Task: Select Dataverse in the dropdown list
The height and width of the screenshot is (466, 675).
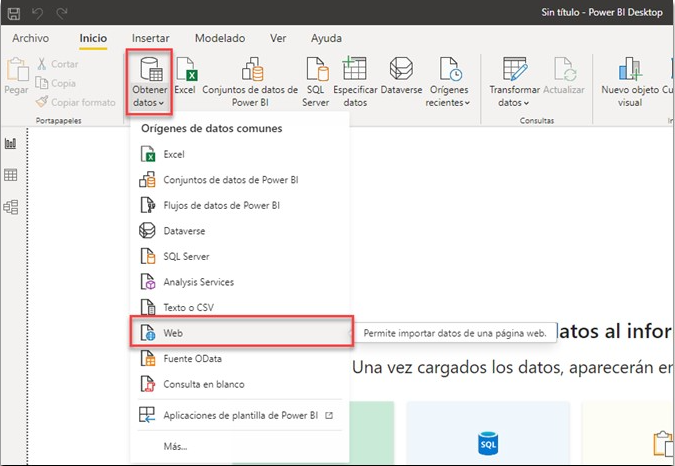Action: [x=239, y=231]
